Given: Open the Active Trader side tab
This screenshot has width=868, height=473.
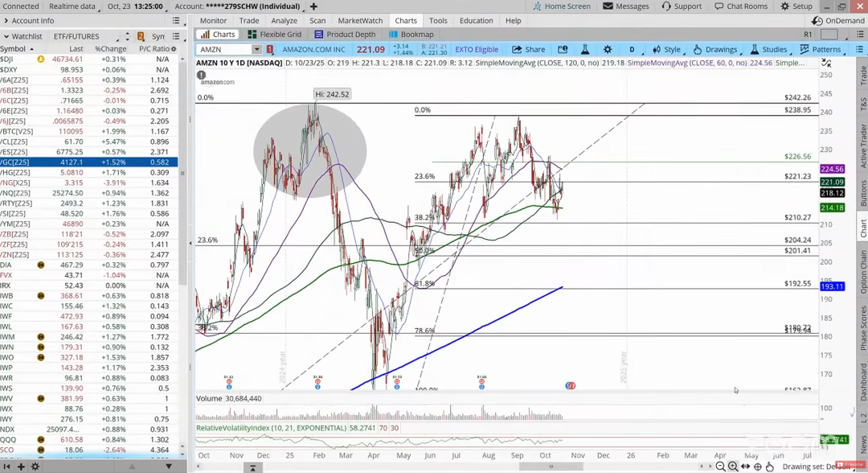Looking at the screenshot, I should point(862,146).
